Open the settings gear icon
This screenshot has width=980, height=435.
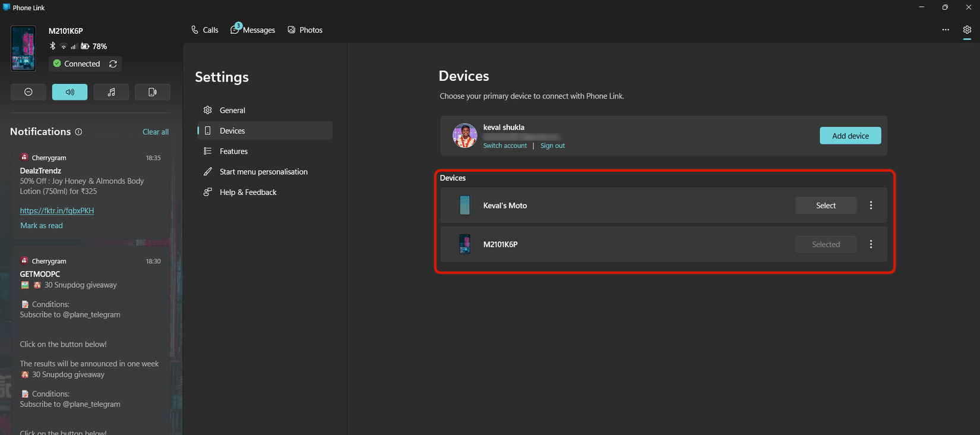pyautogui.click(x=967, y=30)
